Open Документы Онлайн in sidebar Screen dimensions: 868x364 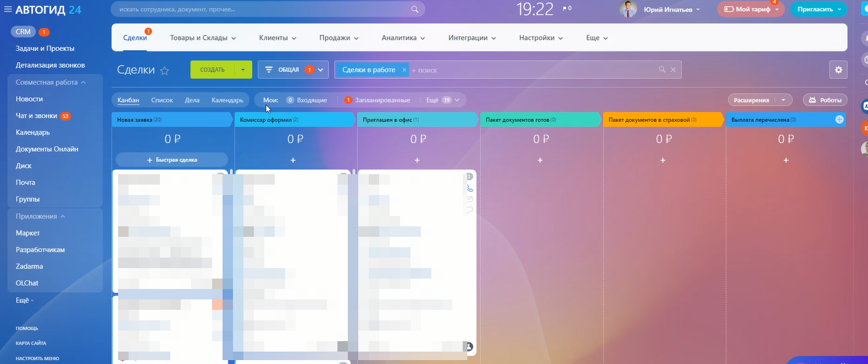tap(47, 149)
